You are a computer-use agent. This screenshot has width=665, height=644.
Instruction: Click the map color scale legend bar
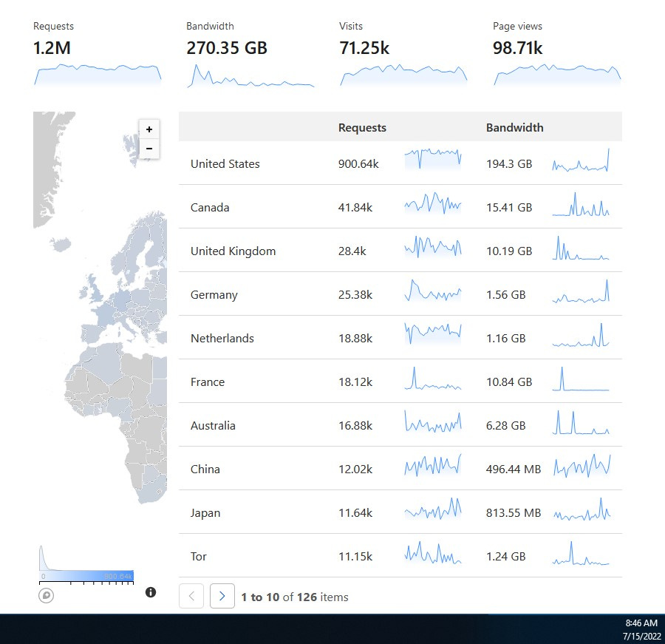(86, 576)
